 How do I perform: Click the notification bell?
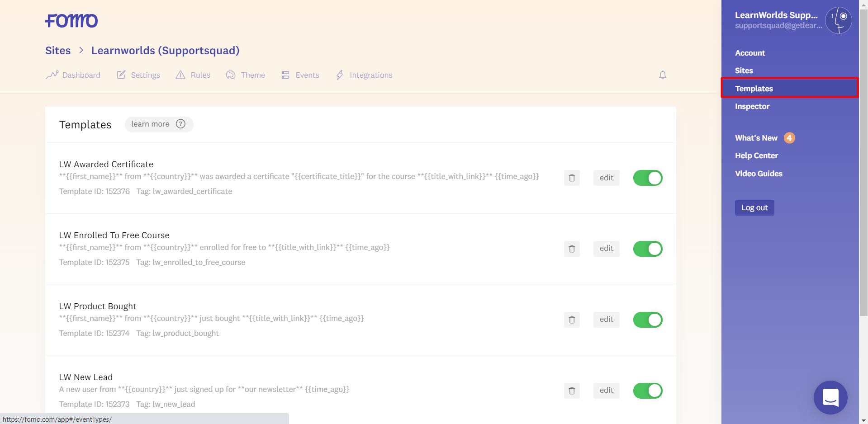(x=662, y=75)
